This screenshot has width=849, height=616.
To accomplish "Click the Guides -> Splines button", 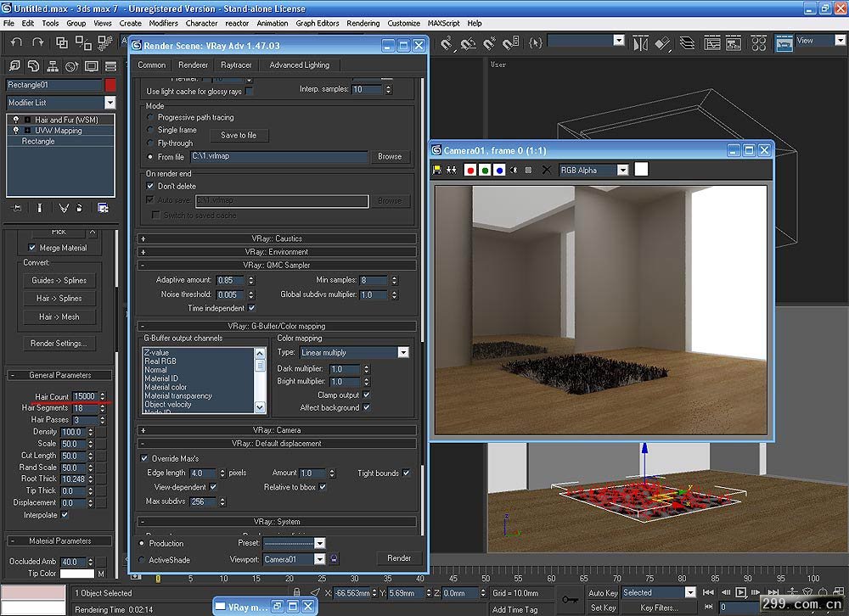I will 59,280.
